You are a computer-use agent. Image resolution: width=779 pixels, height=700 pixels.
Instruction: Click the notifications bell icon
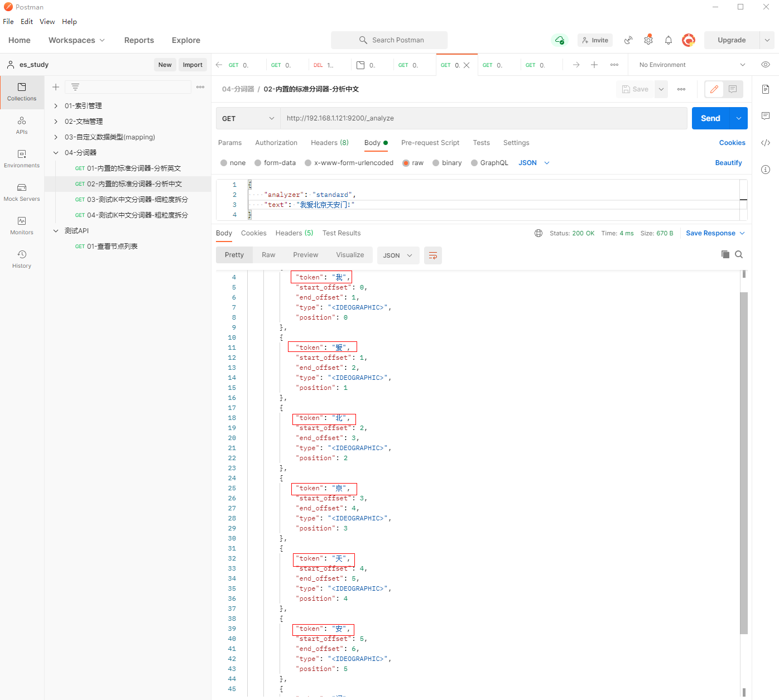pos(668,40)
